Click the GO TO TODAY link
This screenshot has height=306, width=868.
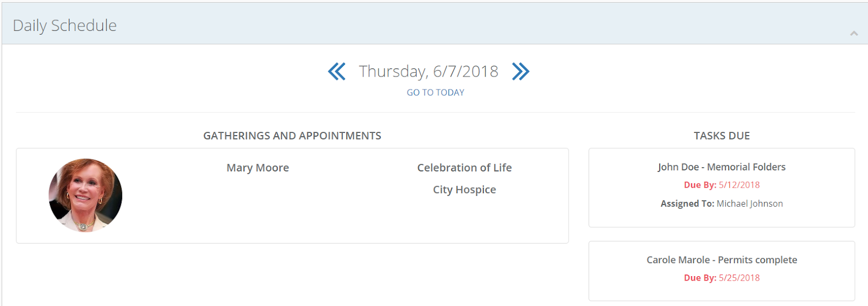435,93
